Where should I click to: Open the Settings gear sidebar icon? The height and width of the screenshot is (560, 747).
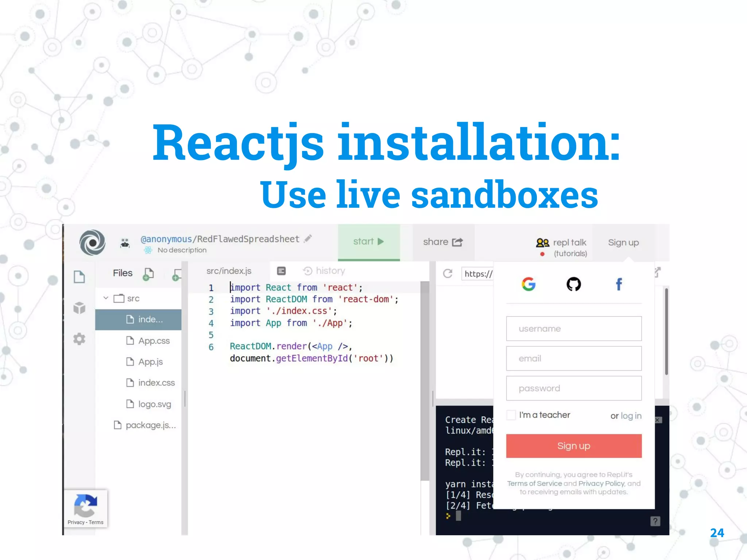(79, 339)
